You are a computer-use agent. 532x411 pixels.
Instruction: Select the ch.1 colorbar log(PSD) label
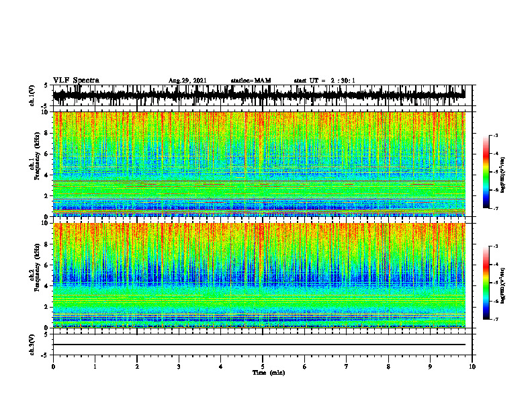point(503,175)
